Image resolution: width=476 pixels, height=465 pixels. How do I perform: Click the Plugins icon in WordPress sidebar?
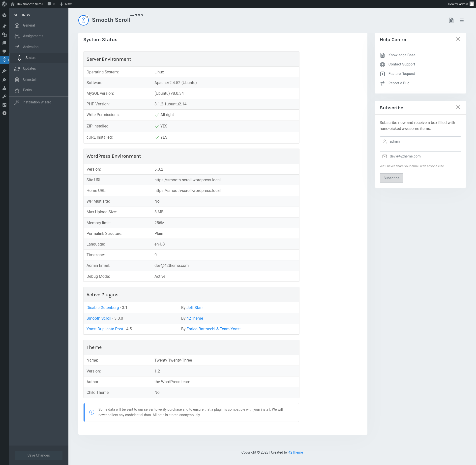pyautogui.click(x=4, y=80)
